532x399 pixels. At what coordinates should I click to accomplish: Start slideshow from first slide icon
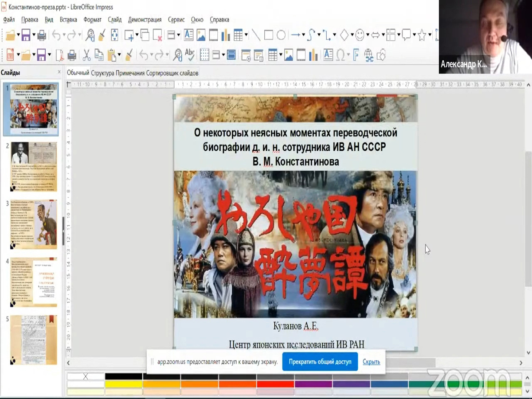(246, 55)
